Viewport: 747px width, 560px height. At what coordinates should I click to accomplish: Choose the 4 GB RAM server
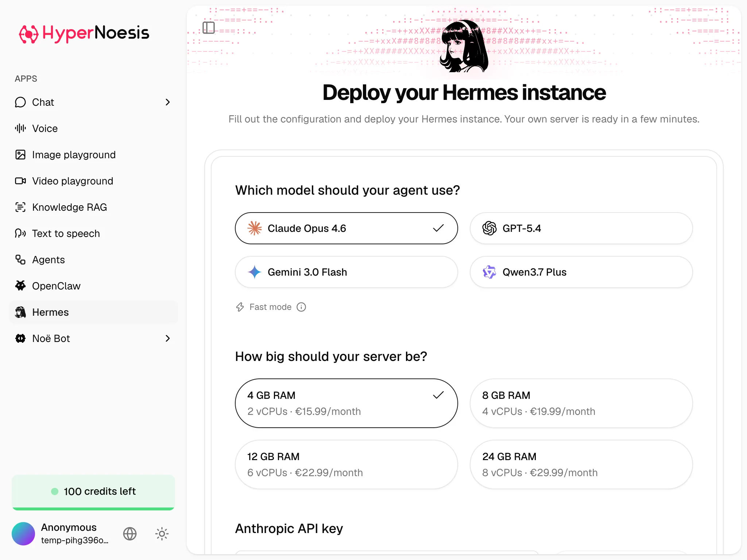click(346, 403)
